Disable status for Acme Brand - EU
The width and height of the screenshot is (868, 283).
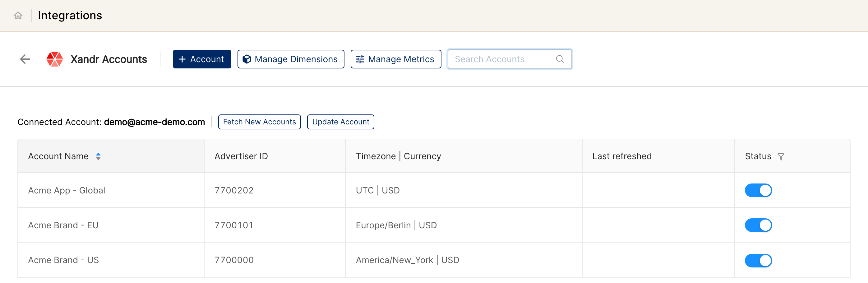(x=758, y=225)
